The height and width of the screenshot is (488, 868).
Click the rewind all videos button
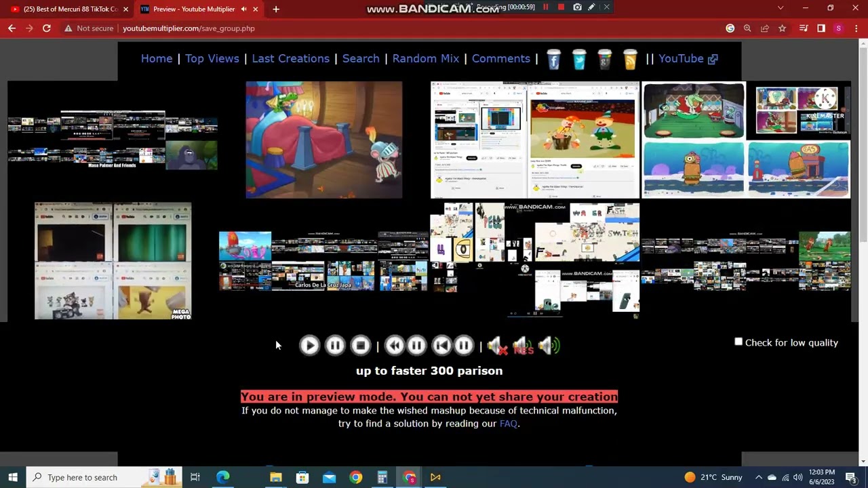(x=394, y=346)
